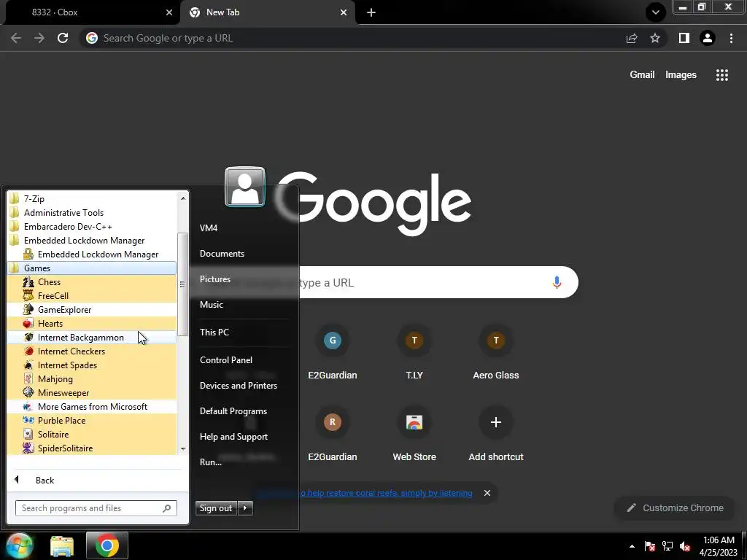Open VM4 user folder
Image resolution: width=747 pixels, height=560 pixels.
tap(243, 227)
